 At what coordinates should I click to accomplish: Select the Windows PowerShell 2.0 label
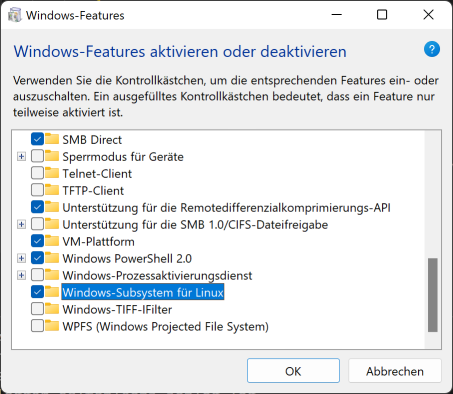(x=127, y=258)
